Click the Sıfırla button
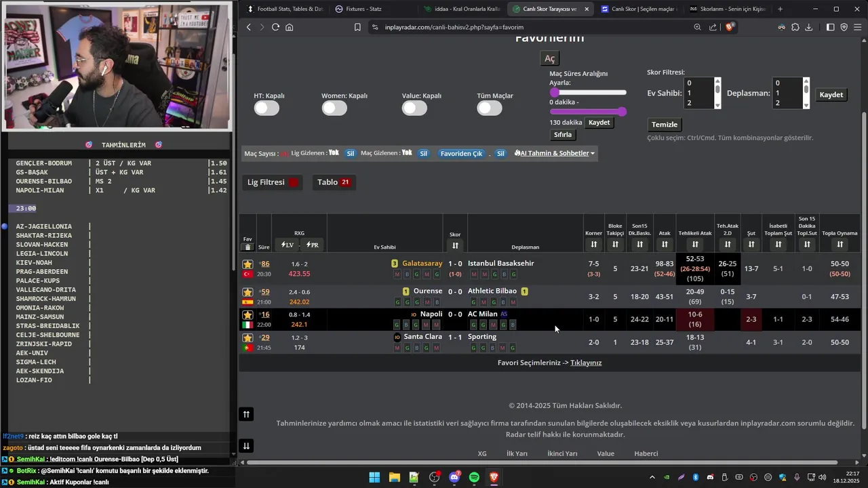868x488 pixels. [x=563, y=135]
